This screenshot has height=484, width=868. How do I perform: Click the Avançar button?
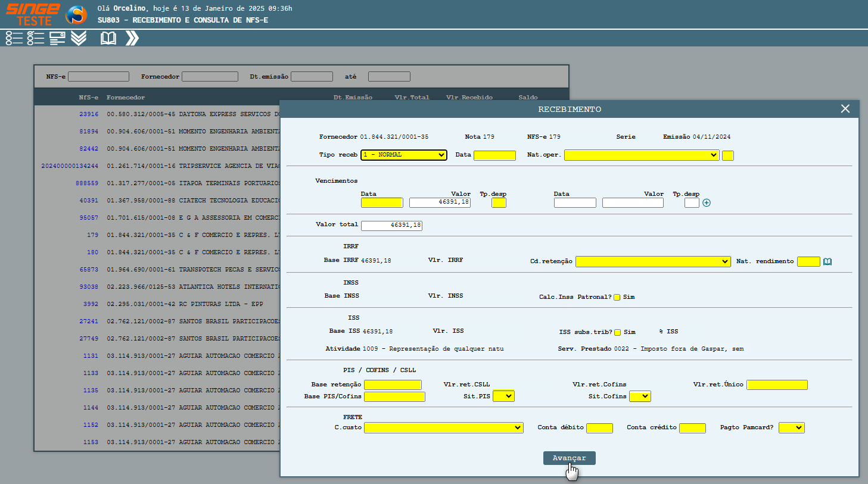coord(570,458)
